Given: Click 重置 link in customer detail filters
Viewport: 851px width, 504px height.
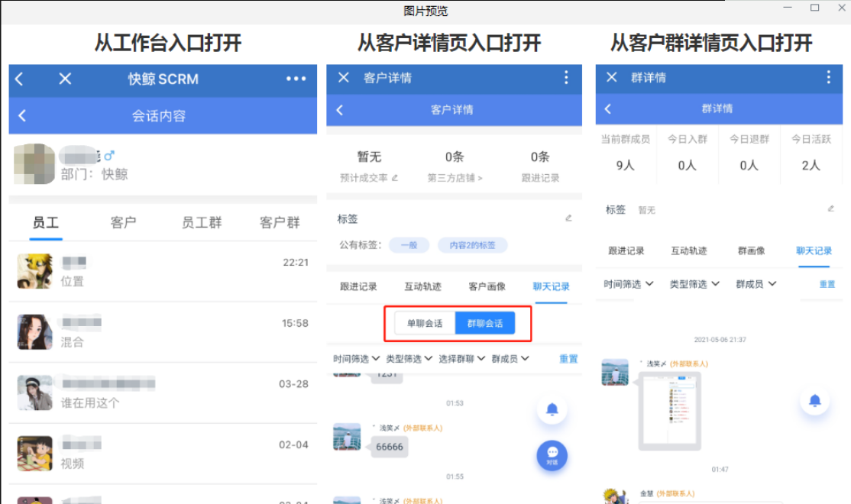Looking at the screenshot, I should pyautogui.click(x=568, y=359).
